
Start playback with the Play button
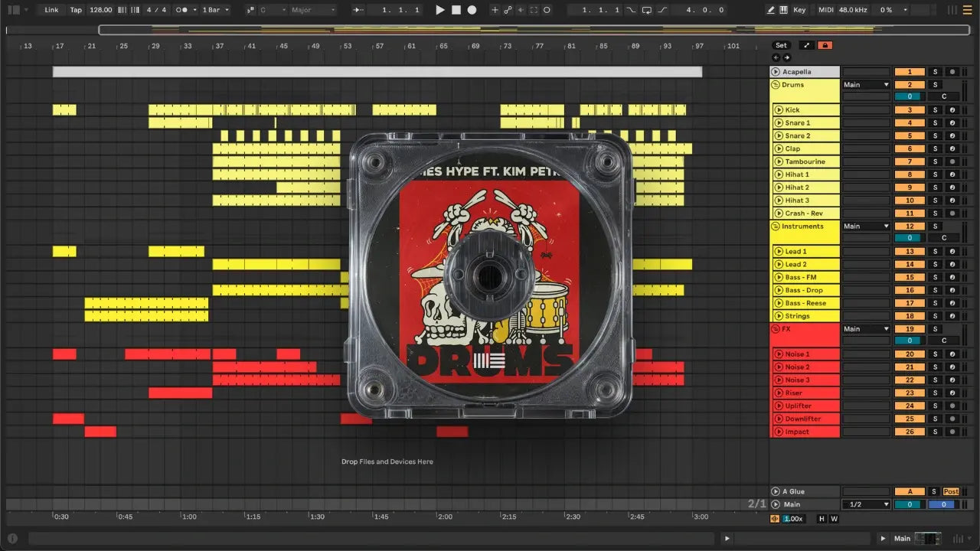439,10
